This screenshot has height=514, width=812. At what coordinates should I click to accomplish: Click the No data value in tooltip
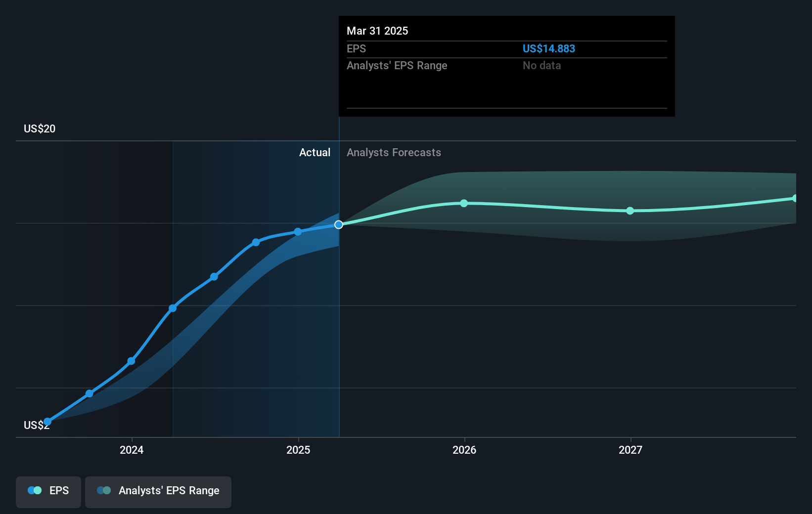point(542,65)
